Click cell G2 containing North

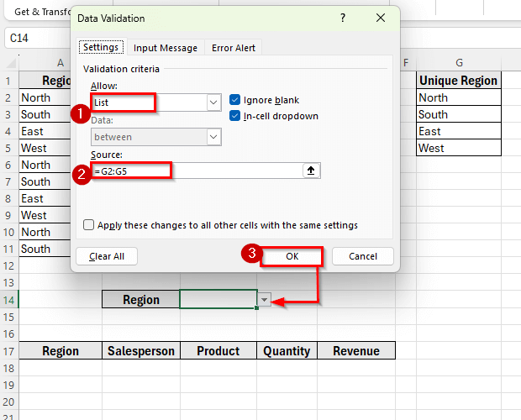[459, 97]
